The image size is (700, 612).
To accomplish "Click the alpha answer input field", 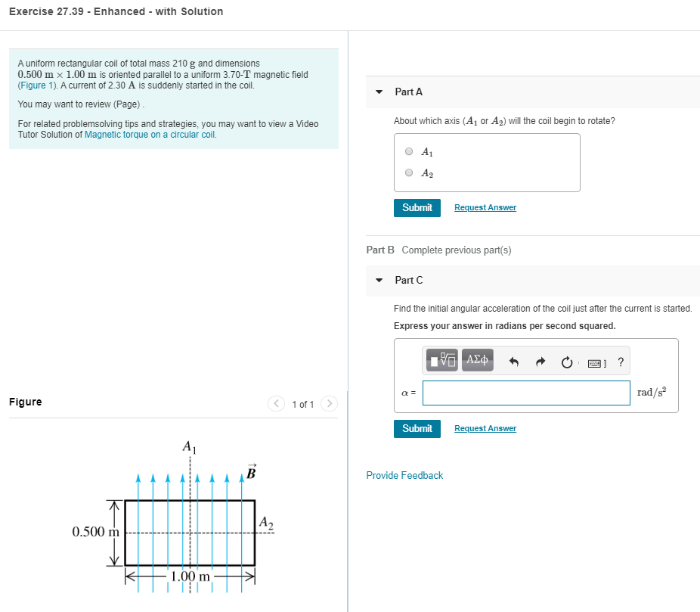I will point(526,393).
